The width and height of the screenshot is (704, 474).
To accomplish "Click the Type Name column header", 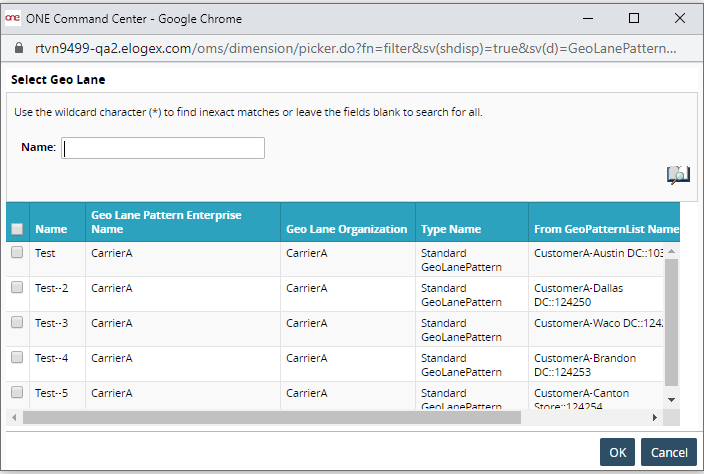I will pos(451,229).
